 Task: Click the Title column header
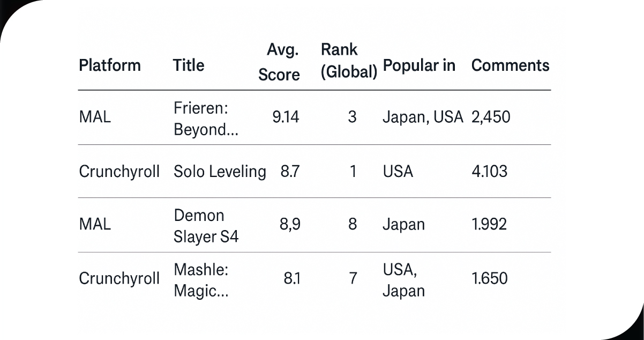pyautogui.click(x=189, y=65)
